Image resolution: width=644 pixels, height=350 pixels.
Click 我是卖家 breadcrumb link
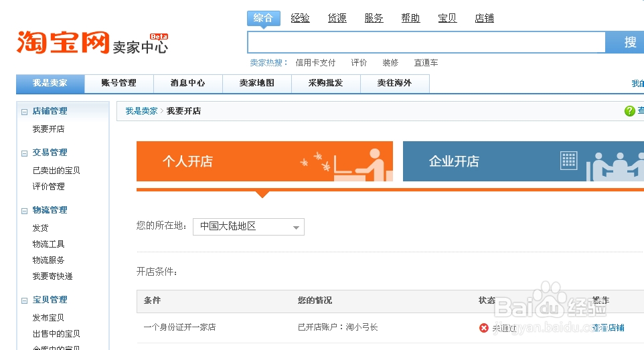coord(141,111)
